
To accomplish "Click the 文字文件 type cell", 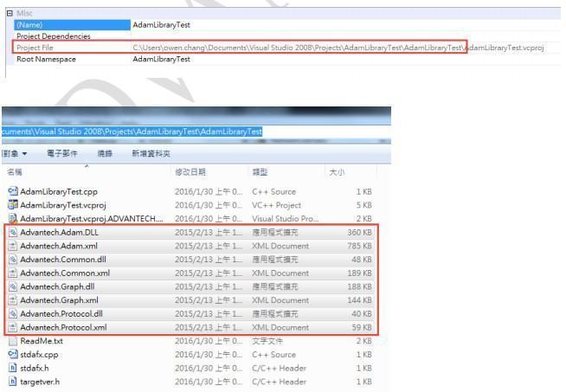I will click(267, 341).
